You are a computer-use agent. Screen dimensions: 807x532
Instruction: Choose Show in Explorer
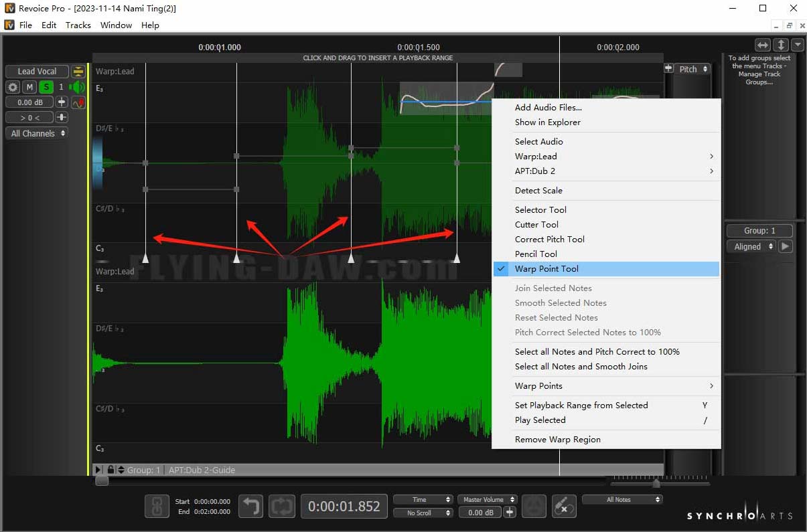(606, 122)
